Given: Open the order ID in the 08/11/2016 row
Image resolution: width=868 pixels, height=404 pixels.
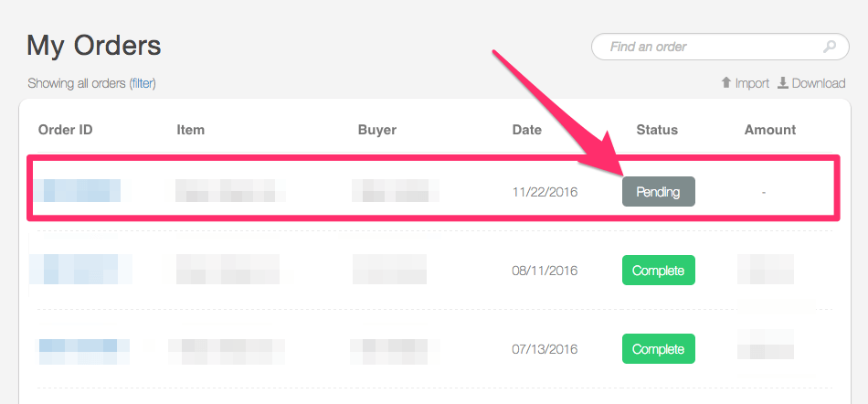Looking at the screenshot, I should [x=82, y=271].
